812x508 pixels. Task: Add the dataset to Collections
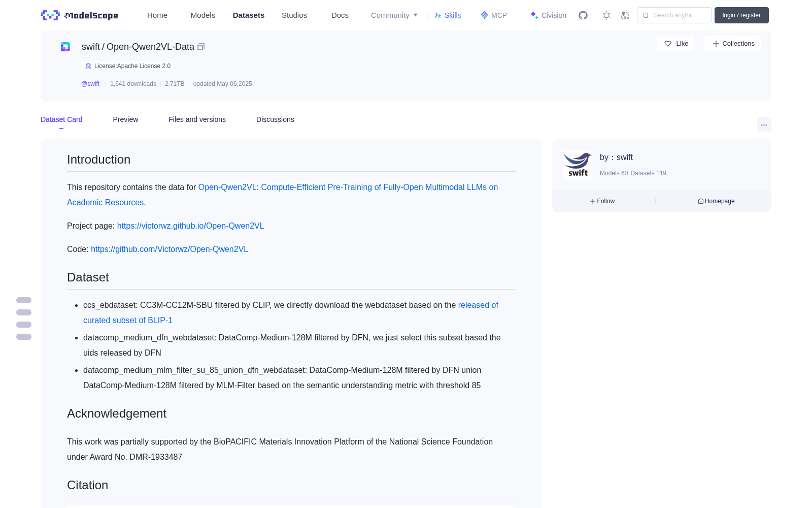click(733, 44)
